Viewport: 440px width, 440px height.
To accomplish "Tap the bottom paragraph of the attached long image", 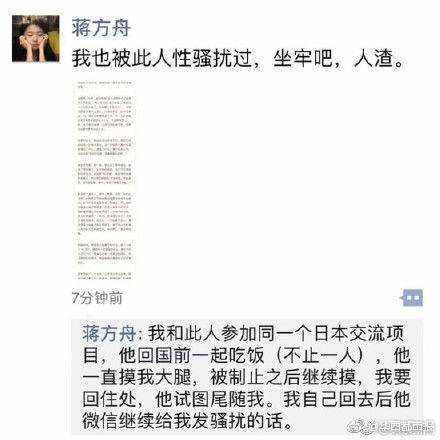I will coord(104,276).
